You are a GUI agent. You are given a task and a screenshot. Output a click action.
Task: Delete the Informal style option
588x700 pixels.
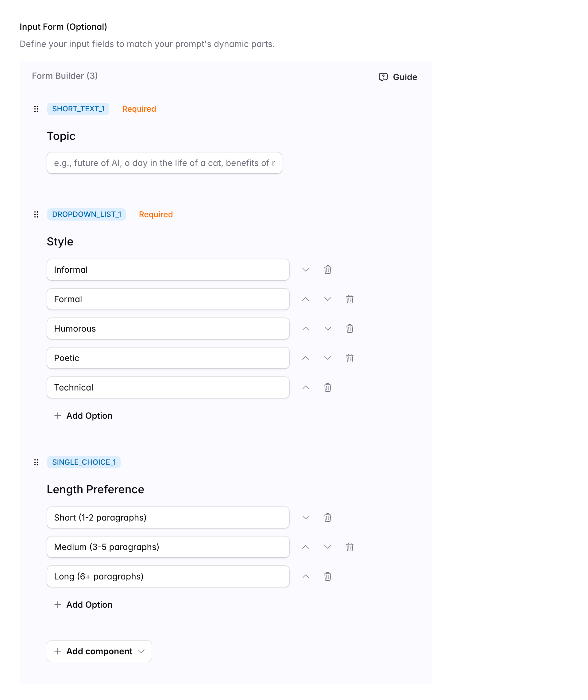[x=327, y=270]
